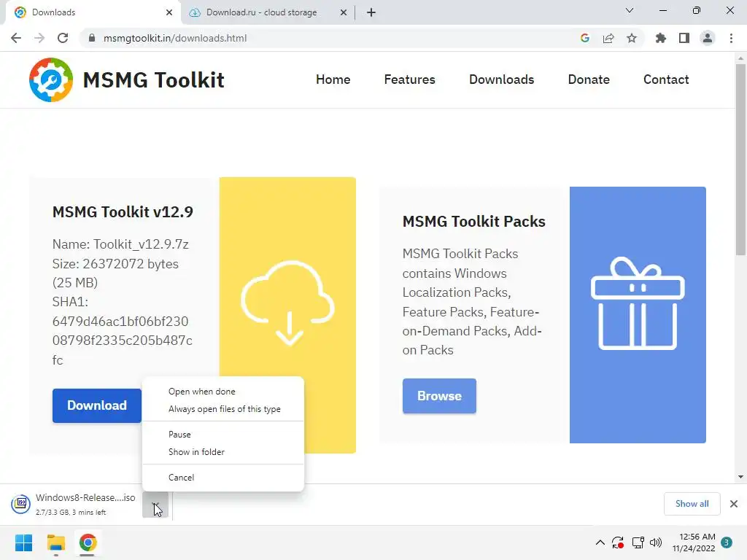Click the Chrome taskbar icon
The image size is (747, 560).
[88, 542]
